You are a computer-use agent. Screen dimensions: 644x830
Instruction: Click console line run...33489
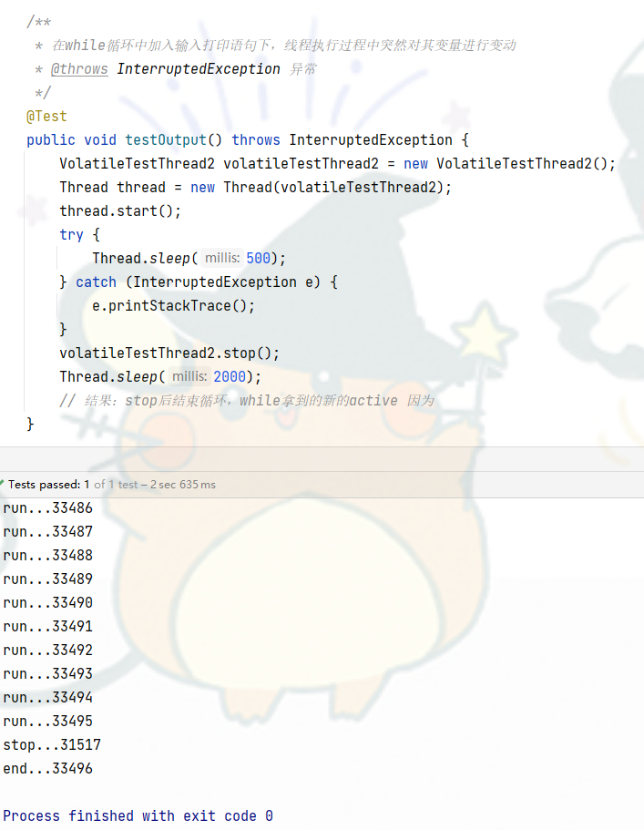(x=47, y=579)
